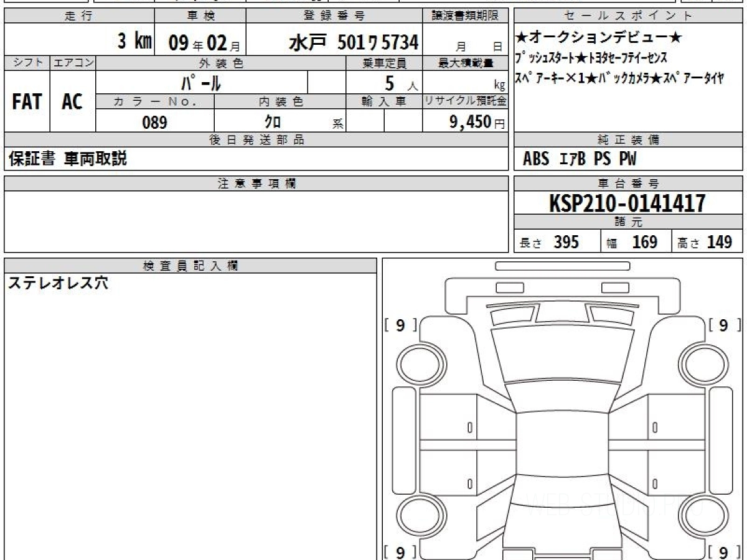
Task: Click the "シフト" header cell
Action: (27, 63)
